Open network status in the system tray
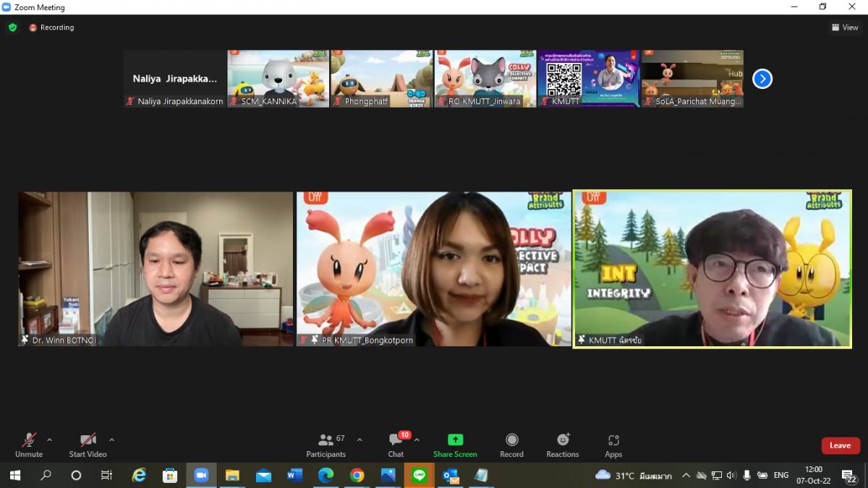 [717, 475]
